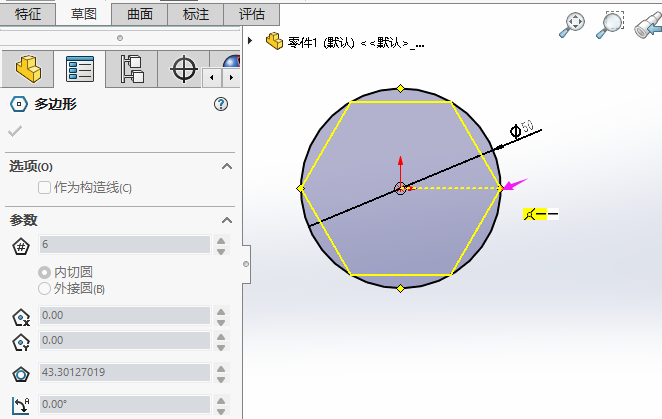The height and width of the screenshot is (419, 662).
Task: Increase the circle diameter value
Action: click(x=221, y=369)
